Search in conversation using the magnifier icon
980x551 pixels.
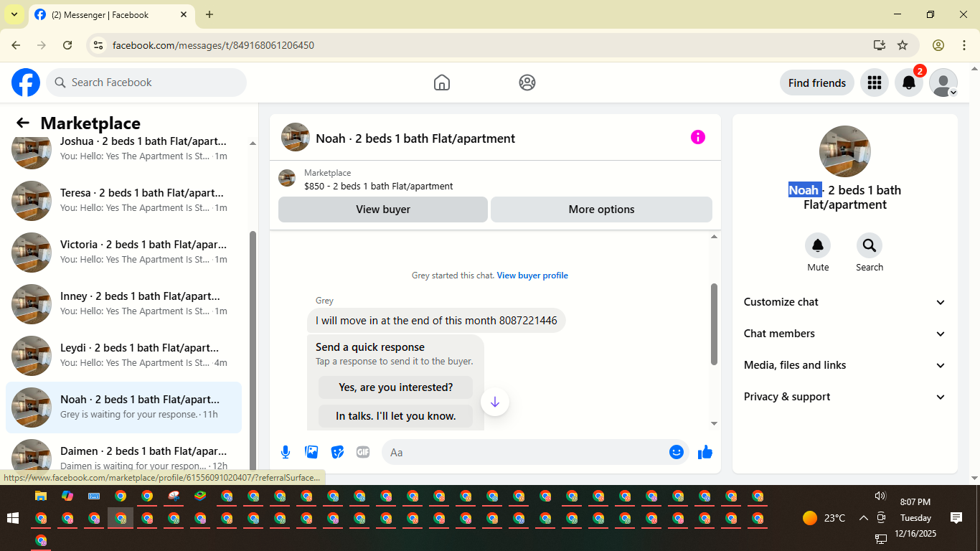pyautogui.click(x=870, y=246)
